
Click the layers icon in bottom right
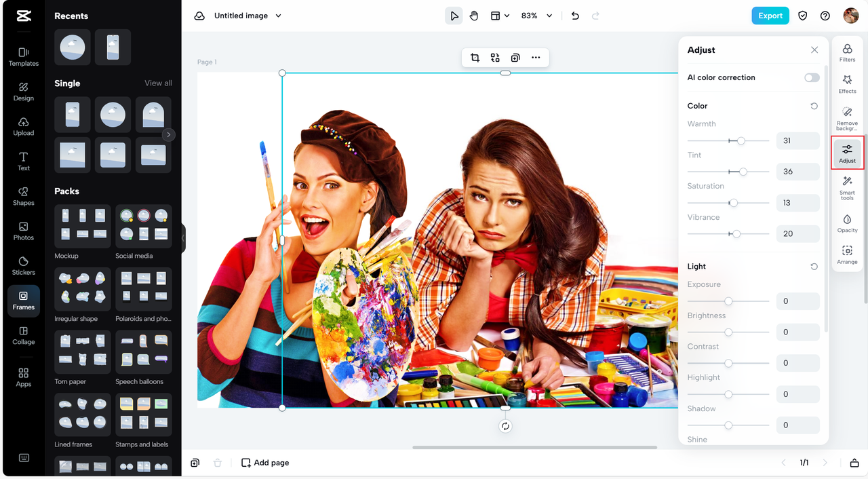click(854, 463)
